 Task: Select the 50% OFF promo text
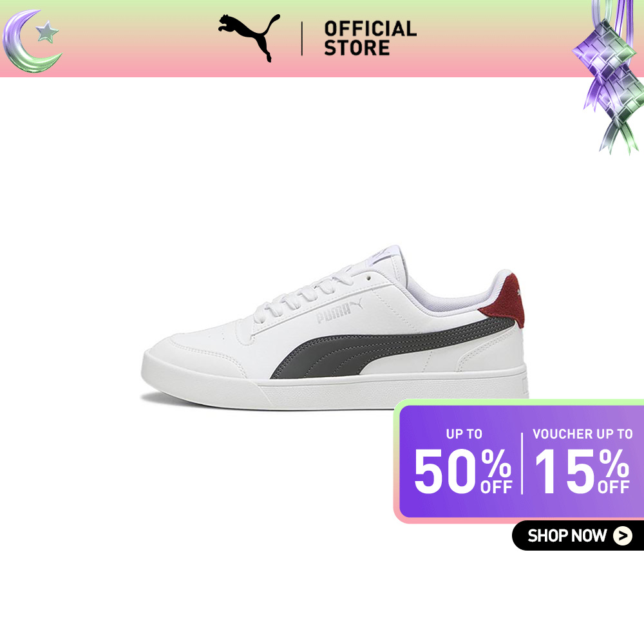click(x=463, y=471)
